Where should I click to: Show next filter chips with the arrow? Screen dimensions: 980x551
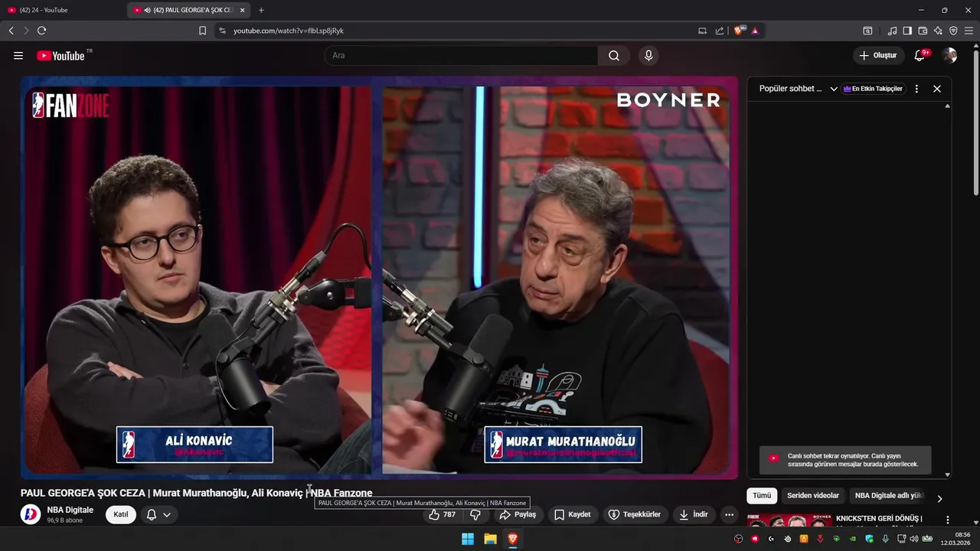939,498
